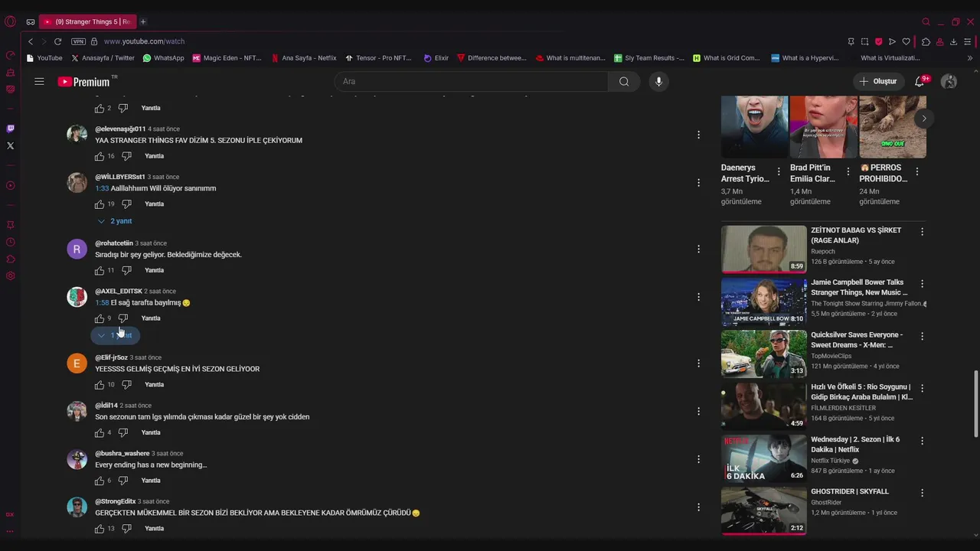The height and width of the screenshot is (551, 980).
Task: Open options for ZEİTNOT BABAG video
Action: pos(922,231)
